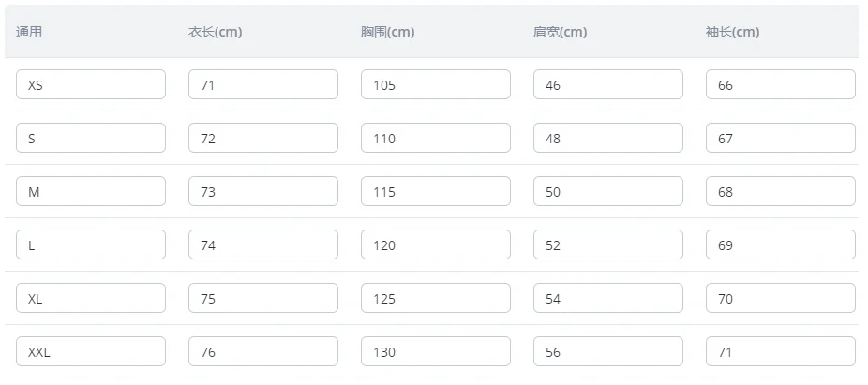Click the L size name field
Image resolution: width=868 pixels, height=385 pixels.
pyautogui.click(x=91, y=244)
